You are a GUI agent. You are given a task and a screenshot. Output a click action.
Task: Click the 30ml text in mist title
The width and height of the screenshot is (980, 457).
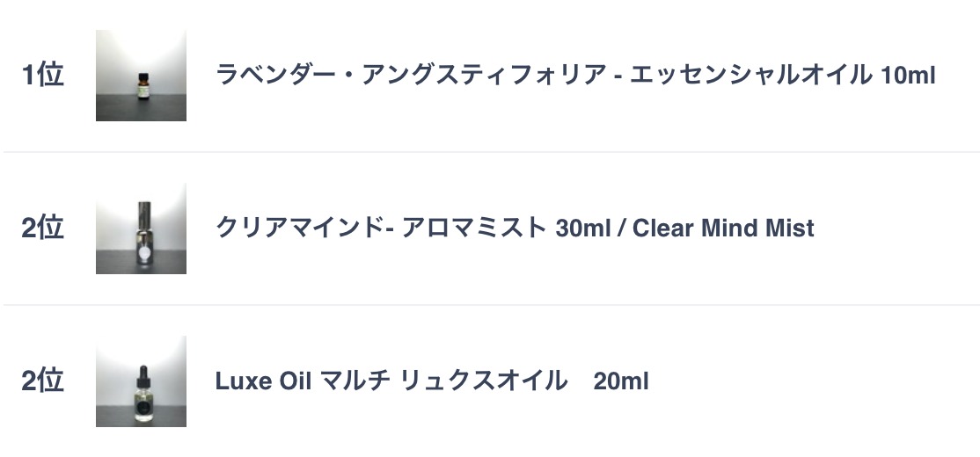[582, 228]
